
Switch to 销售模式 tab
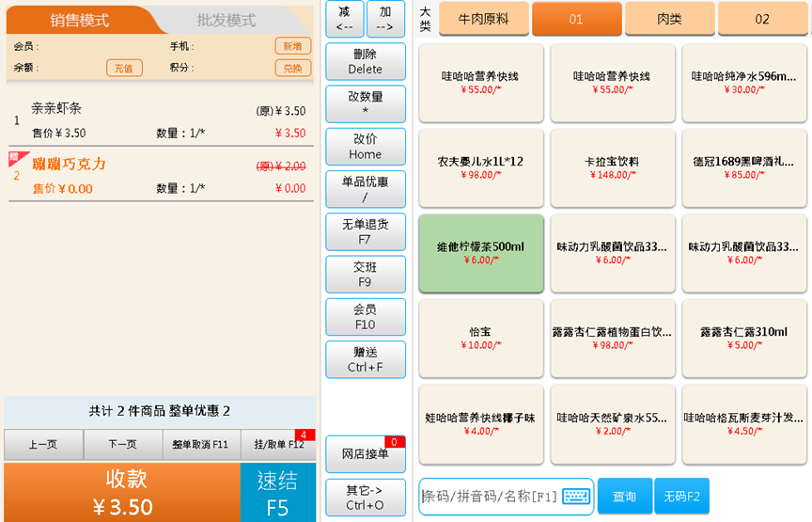(79, 20)
